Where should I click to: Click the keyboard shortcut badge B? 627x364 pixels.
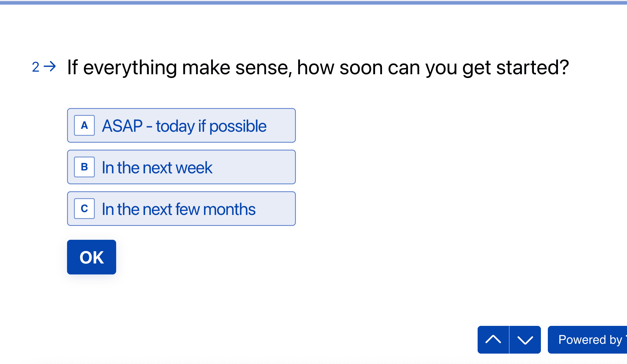(84, 167)
